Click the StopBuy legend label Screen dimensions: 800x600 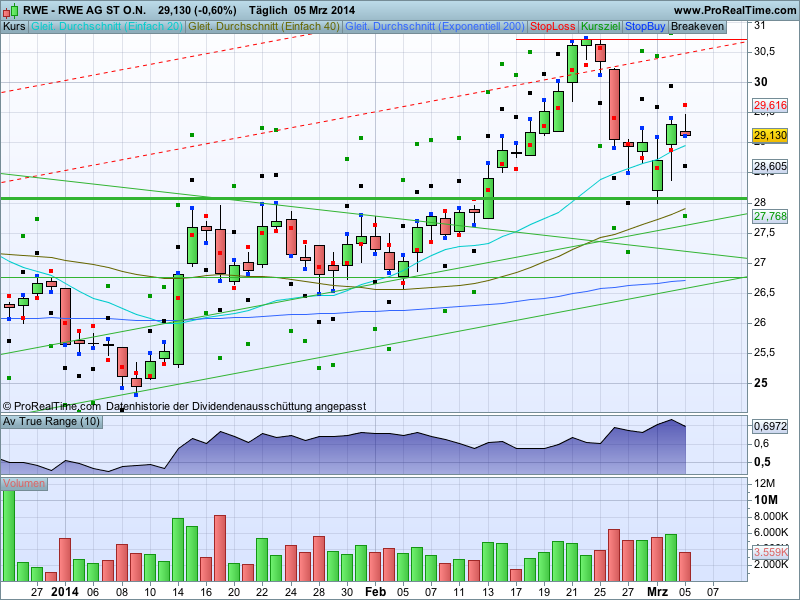(645, 27)
